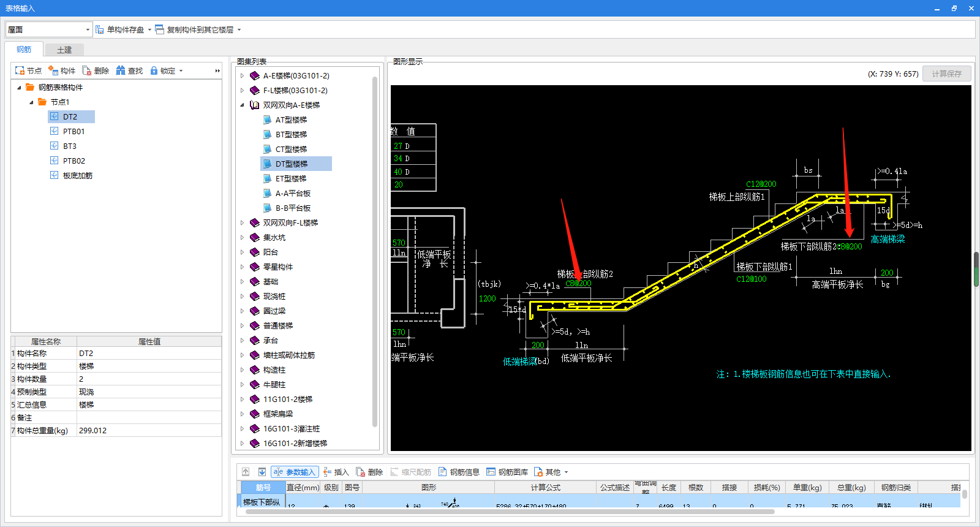Select B-B平台板 atlas item
Screen dimensions: 980x527
tap(293, 208)
